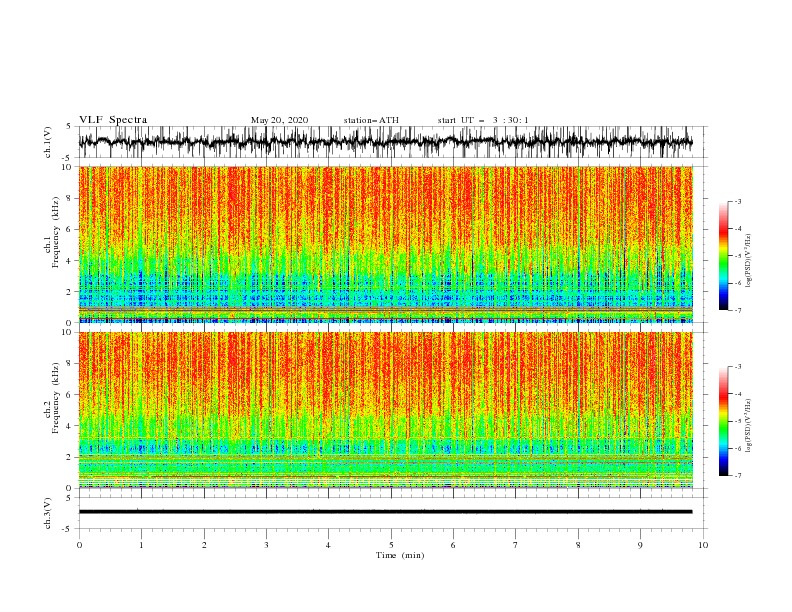Click the "Time (min)" x-axis label
Viewport: 792px width, 612px height.
coord(400,555)
